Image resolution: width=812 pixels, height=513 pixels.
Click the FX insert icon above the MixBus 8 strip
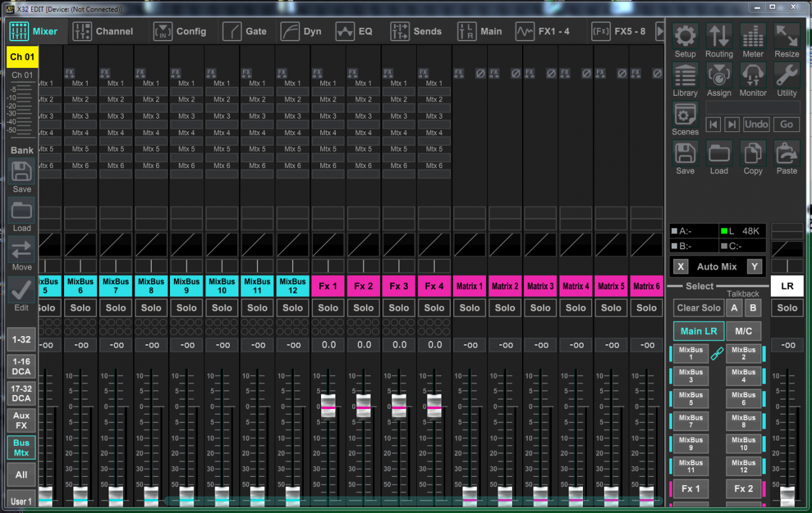[x=140, y=74]
